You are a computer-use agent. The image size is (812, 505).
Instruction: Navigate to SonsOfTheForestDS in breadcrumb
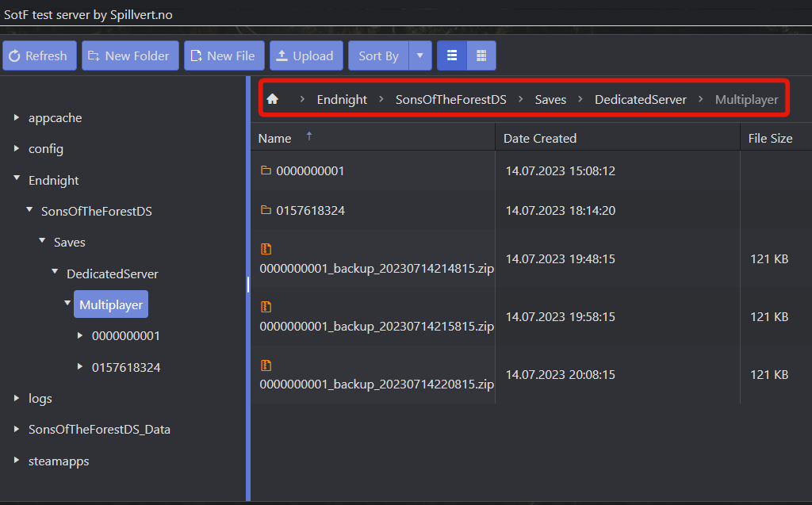coord(451,99)
